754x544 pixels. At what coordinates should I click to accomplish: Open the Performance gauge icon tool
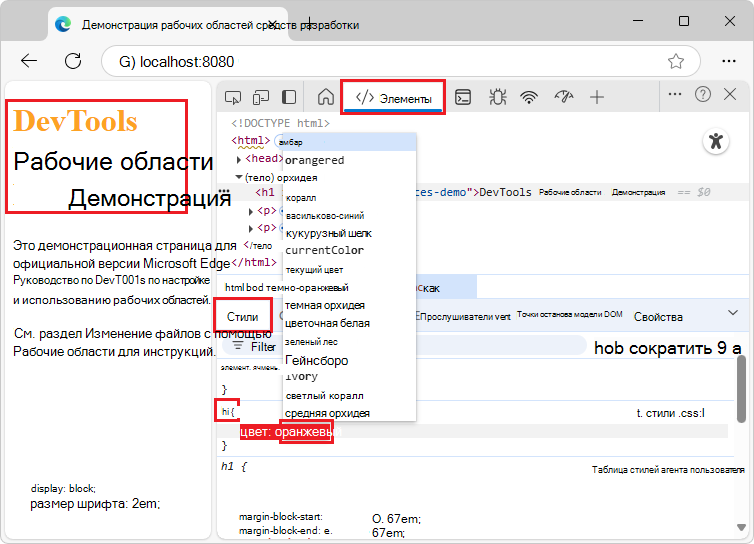click(564, 97)
